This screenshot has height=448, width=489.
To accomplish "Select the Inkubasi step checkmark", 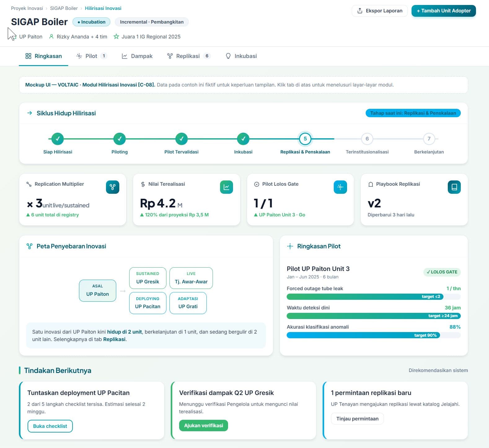I will coord(243,139).
